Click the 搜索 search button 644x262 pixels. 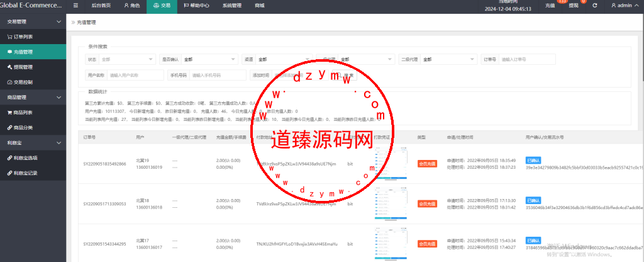click(x=345, y=76)
